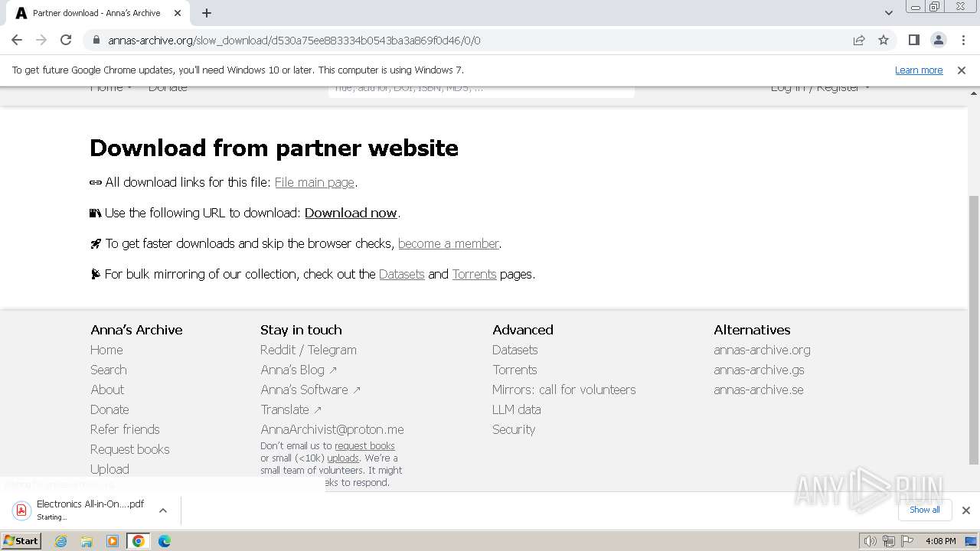
Task: Close the downloads shelf
Action: click(965, 510)
